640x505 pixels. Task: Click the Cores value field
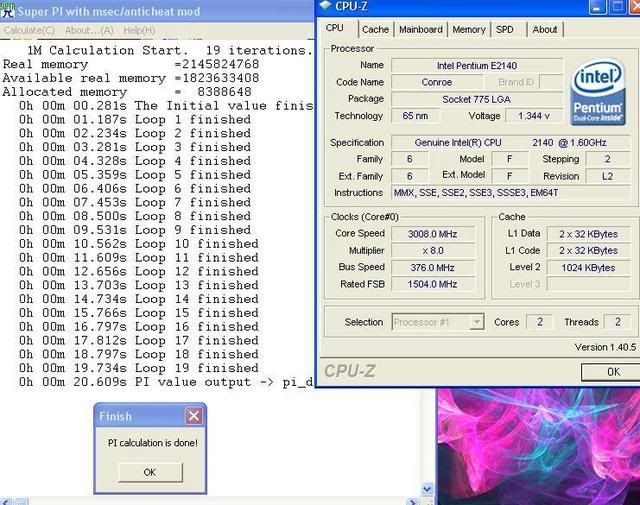(x=540, y=322)
